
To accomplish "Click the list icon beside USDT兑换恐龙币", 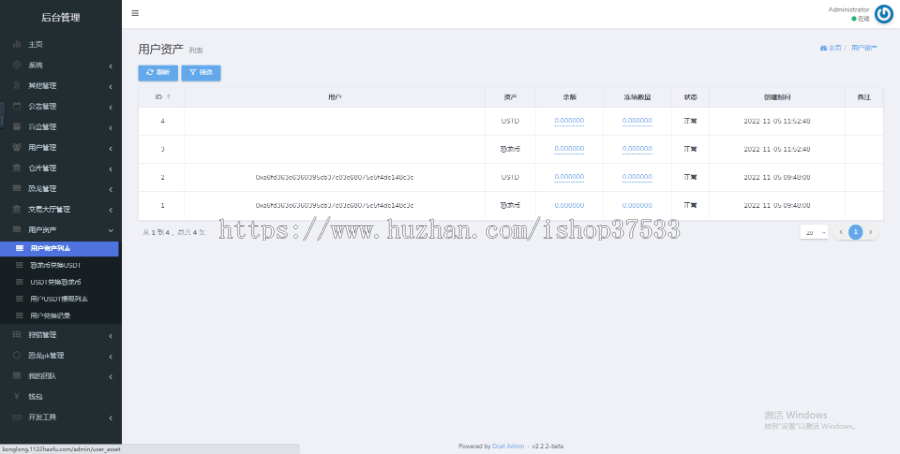I will [x=20, y=282].
